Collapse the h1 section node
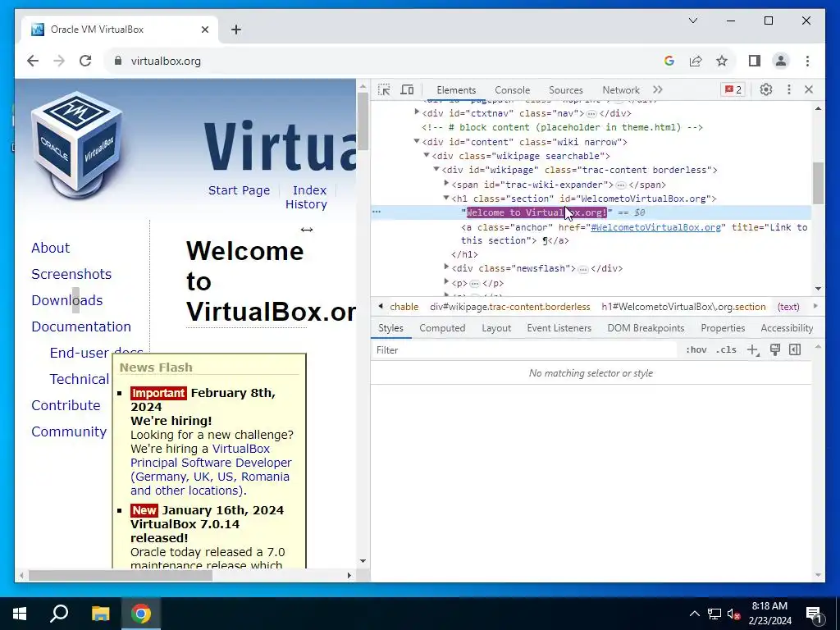 (446, 198)
